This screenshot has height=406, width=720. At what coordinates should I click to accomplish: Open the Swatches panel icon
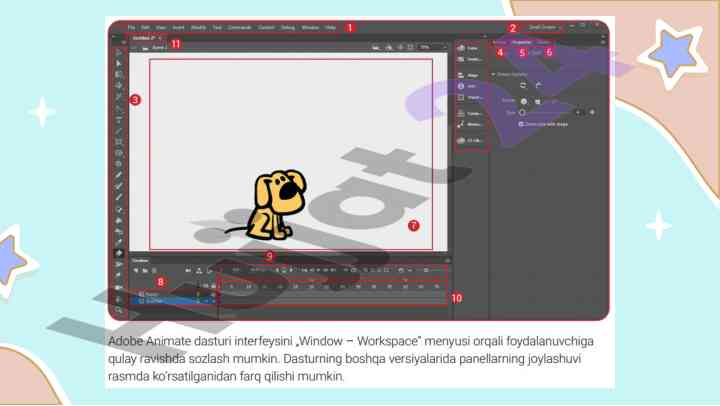click(x=469, y=60)
